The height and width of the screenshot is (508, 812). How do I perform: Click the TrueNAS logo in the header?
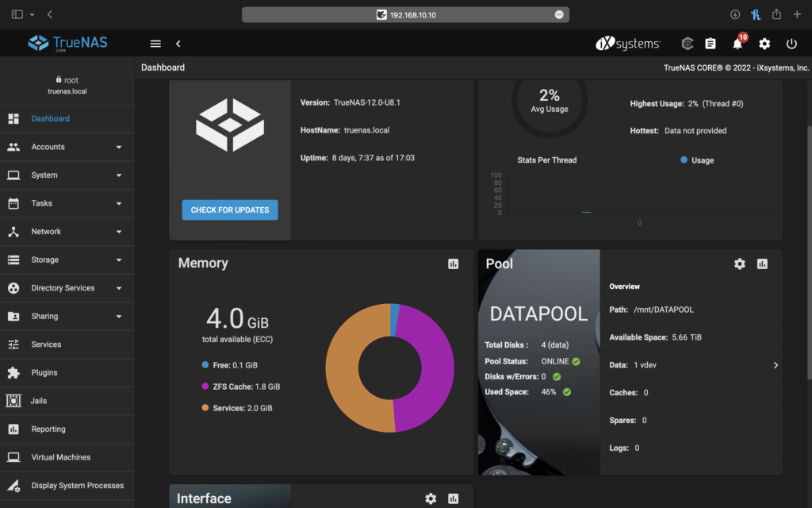67,43
